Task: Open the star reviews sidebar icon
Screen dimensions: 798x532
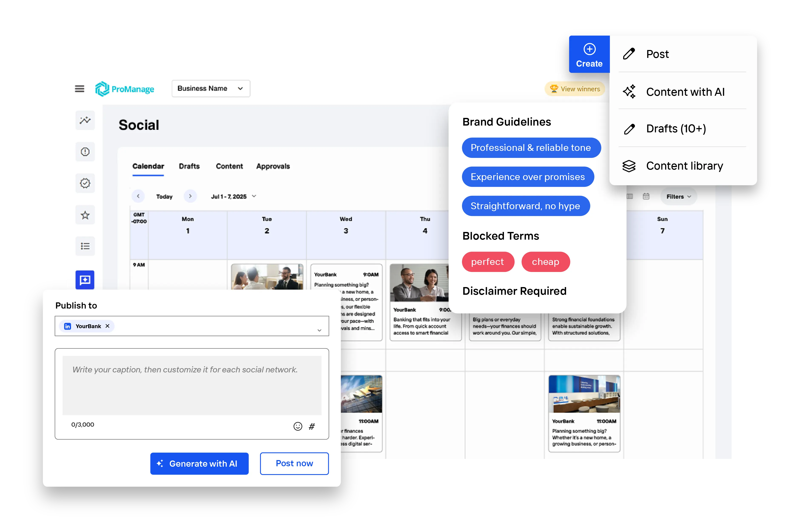Action: point(85,215)
